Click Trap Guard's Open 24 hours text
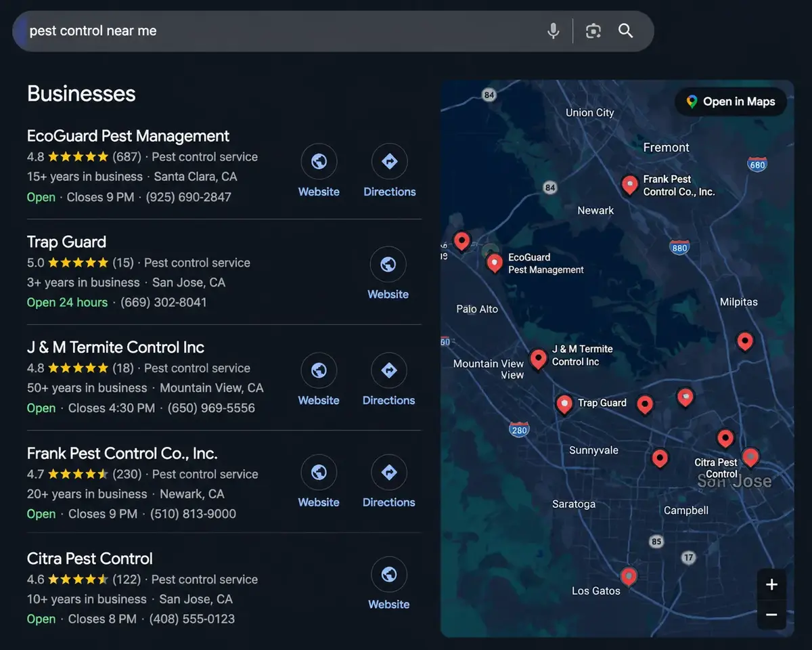 pos(67,302)
